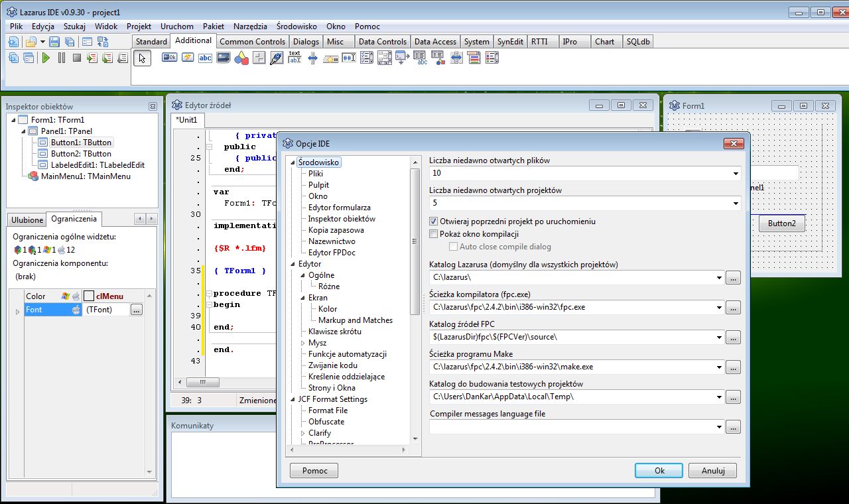Click the selection arrow tool in palette

[x=142, y=58]
